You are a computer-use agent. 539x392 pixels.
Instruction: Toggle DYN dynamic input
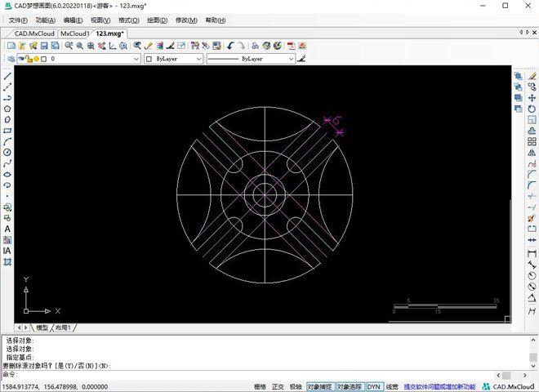[373, 386]
